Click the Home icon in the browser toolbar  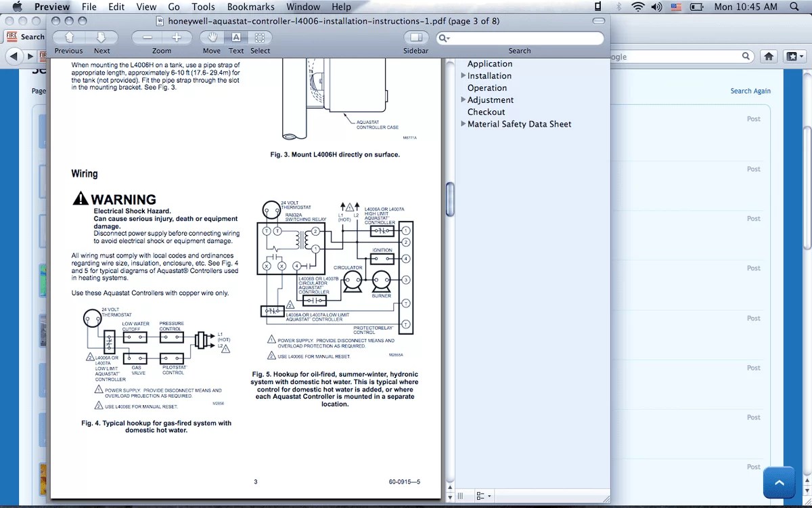pyautogui.click(x=769, y=57)
